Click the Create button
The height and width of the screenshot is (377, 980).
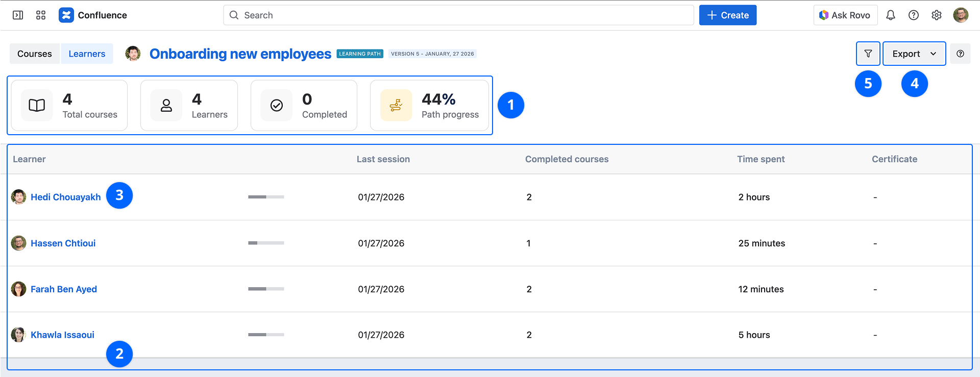pyautogui.click(x=727, y=15)
